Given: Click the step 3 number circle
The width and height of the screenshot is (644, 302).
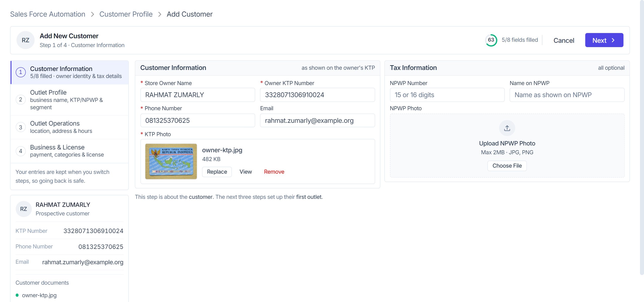Looking at the screenshot, I should pos(21,127).
